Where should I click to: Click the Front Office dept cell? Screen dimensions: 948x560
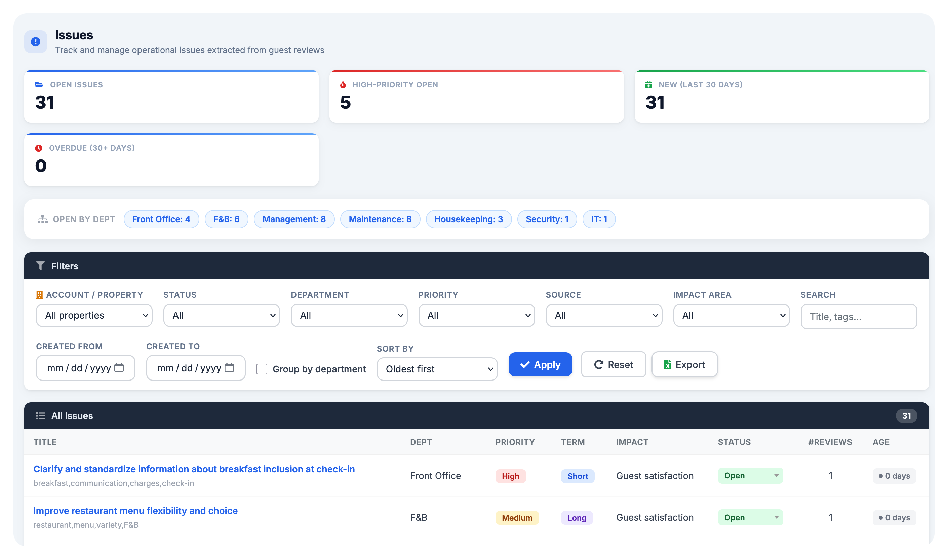[435, 476]
